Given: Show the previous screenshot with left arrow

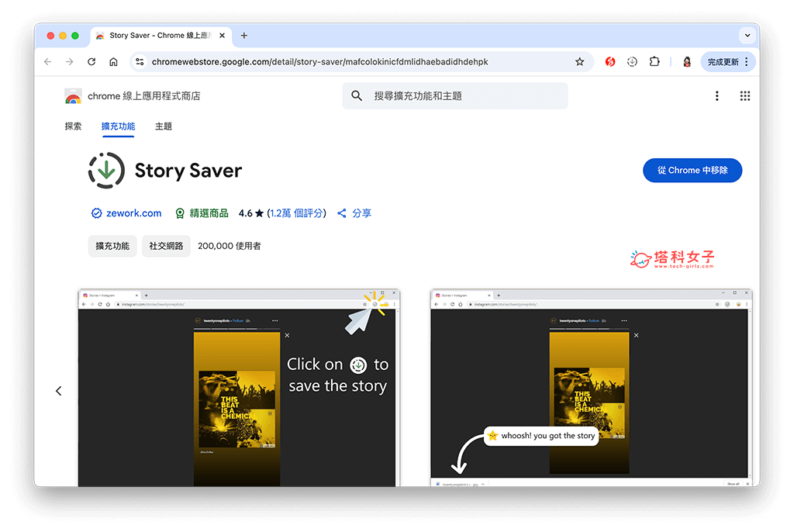Looking at the screenshot, I should pos(59,391).
